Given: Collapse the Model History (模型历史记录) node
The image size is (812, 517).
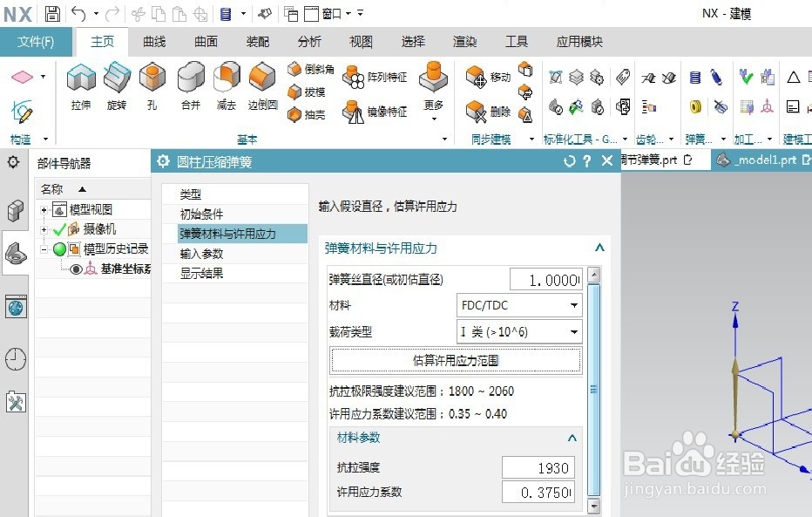Looking at the screenshot, I should click(x=44, y=249).
